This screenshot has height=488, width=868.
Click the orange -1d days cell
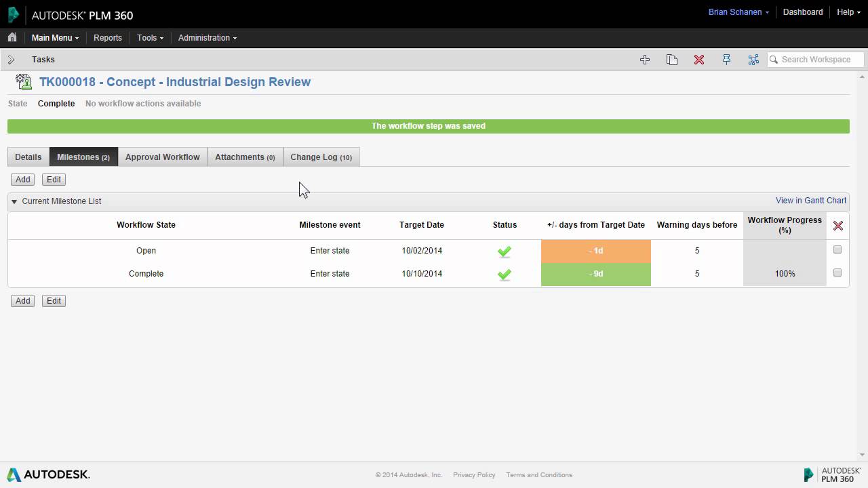point(596,251)
